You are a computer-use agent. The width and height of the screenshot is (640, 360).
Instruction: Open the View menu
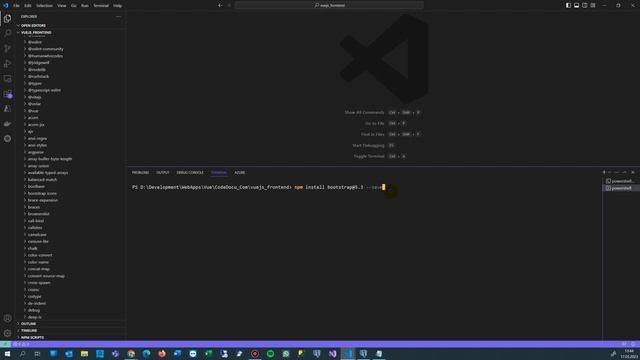62,6
